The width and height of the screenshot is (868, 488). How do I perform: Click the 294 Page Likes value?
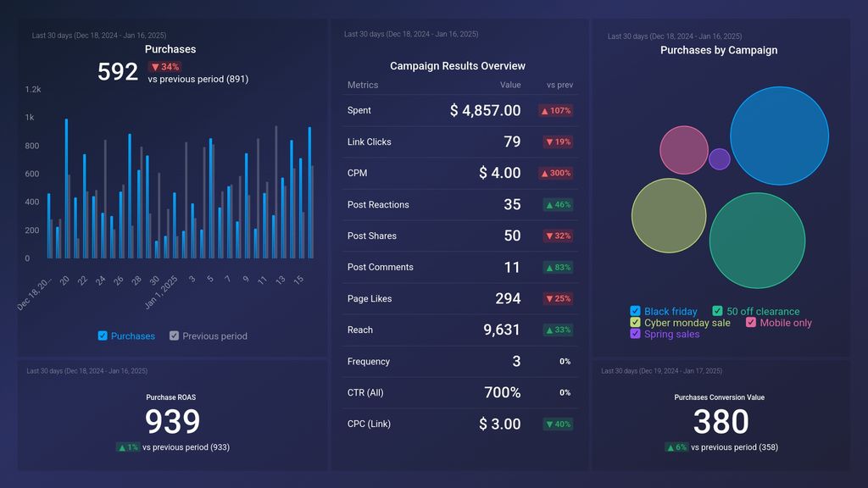509,299
